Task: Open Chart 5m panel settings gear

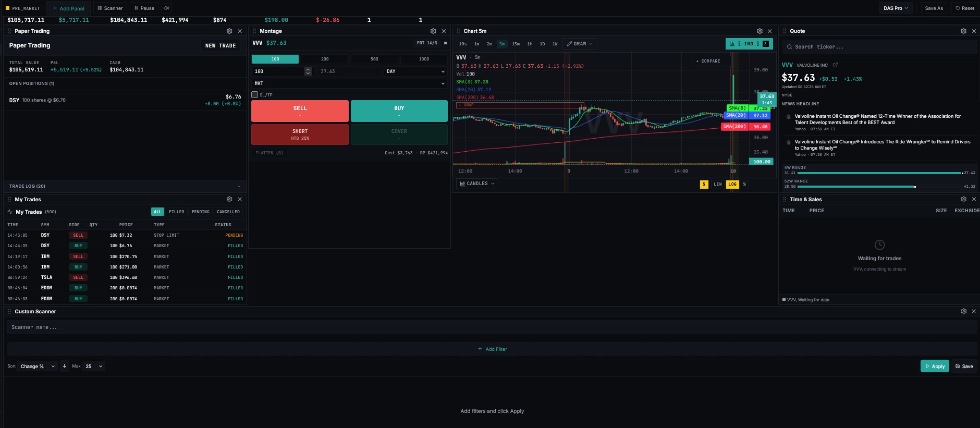Action: 759,31
